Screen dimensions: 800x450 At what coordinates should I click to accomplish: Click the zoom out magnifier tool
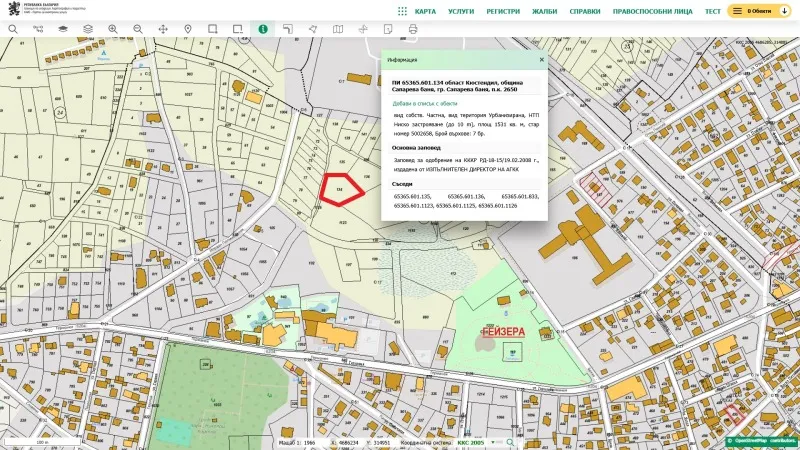pyautogui.click(x=138, y=29)
